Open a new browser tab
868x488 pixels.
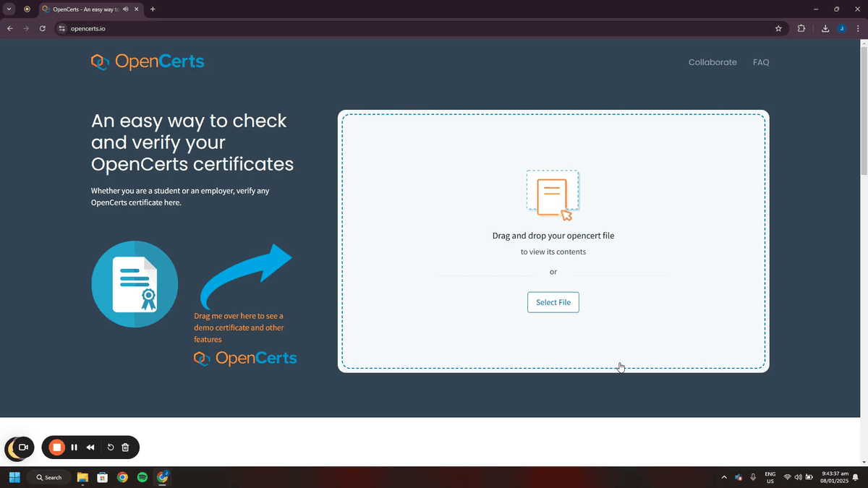pyautogui.click(x=153, y=9)
